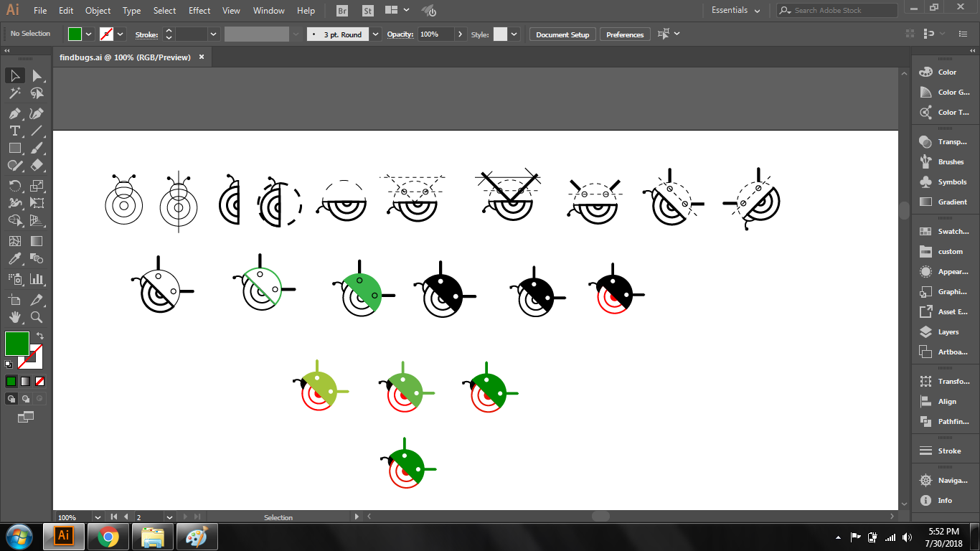The image size is (980, 551).
Task: Select the Eraser tool
Action: click(x=37, y=165)
